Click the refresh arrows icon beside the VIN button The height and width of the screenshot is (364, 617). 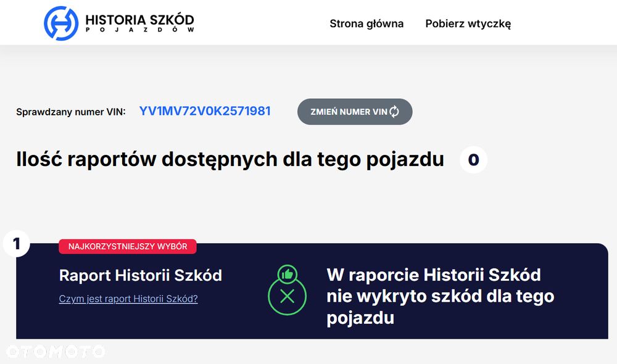coord(394,112)
